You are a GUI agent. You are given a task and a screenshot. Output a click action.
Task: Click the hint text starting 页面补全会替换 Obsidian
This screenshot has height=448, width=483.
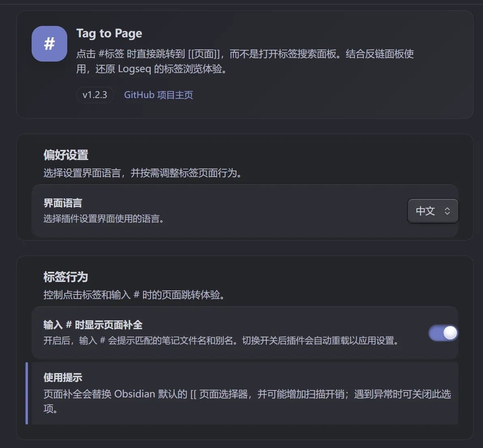coord(247,401)
